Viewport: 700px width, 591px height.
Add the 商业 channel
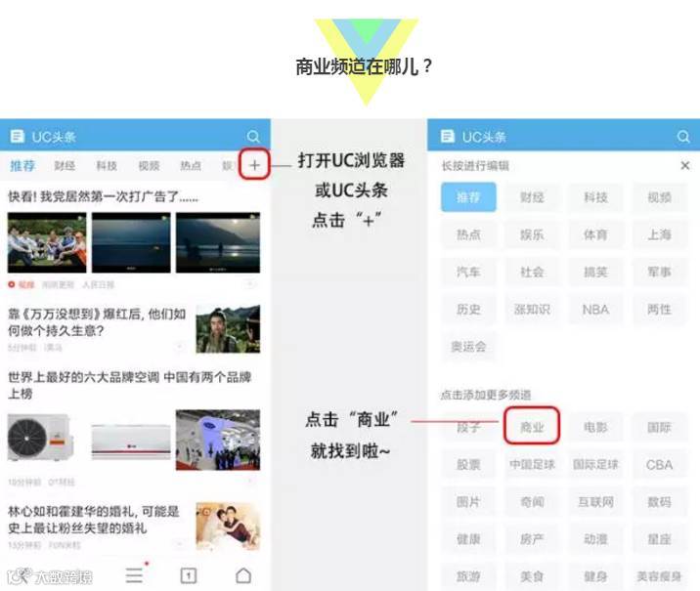(x=532, y=427)
